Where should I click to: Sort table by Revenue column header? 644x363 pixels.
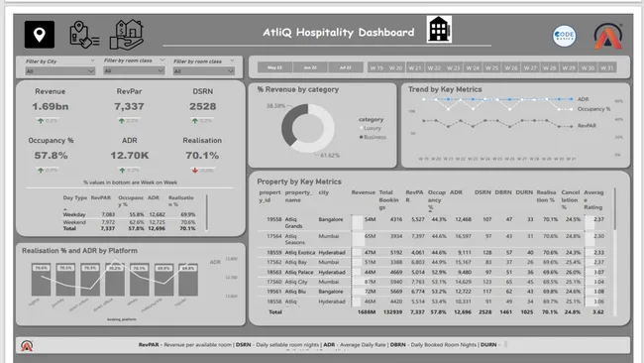pyautogui.click(x=363, y=192)
